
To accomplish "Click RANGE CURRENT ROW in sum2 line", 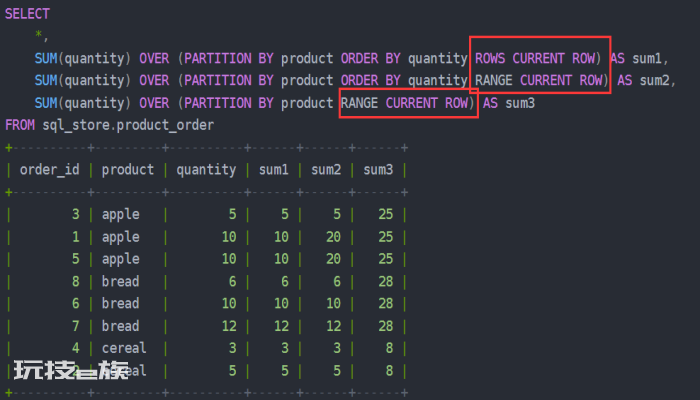I will tap(538, 80).
